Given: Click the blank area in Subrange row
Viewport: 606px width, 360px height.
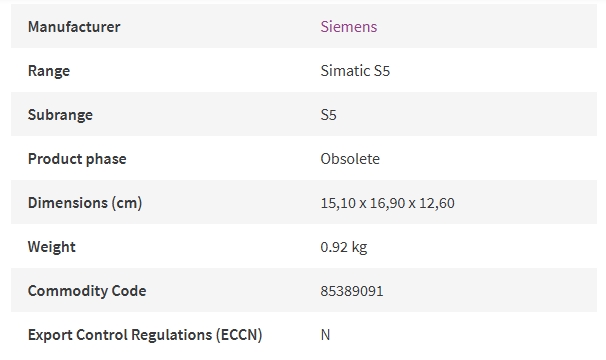Looking at the screenshot, I should tap(464, 114).
